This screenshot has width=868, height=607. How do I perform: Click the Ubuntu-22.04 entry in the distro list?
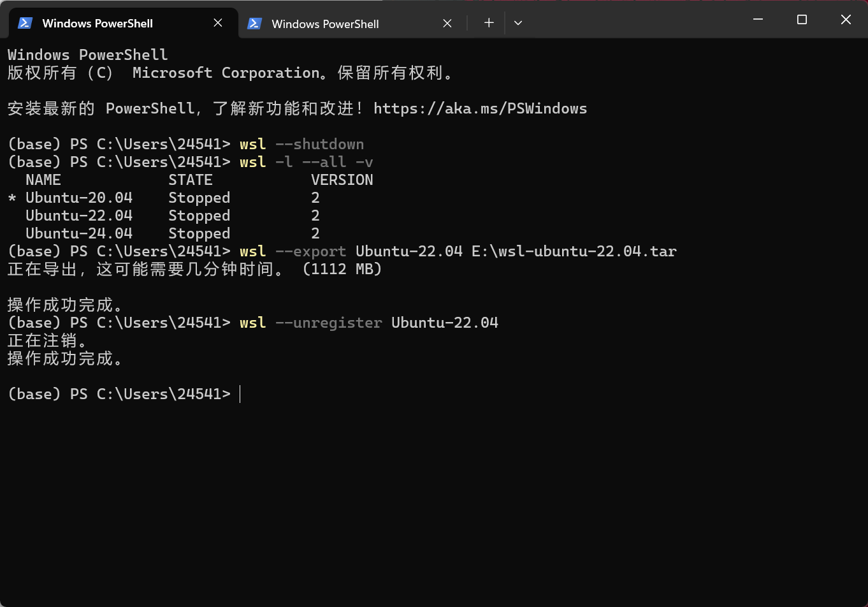(x=79, y=216)
